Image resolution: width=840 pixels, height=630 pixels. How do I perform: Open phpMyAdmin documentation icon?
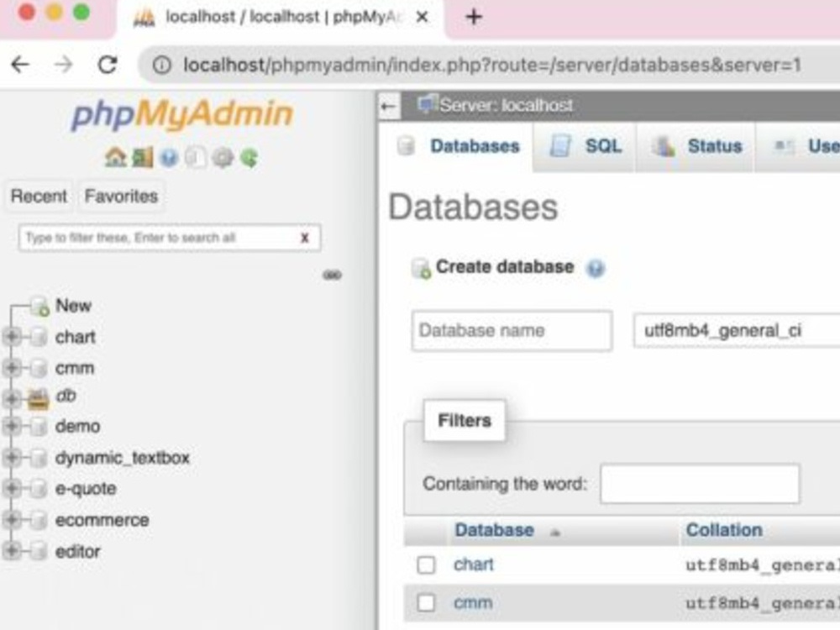(x=169, y=158)
